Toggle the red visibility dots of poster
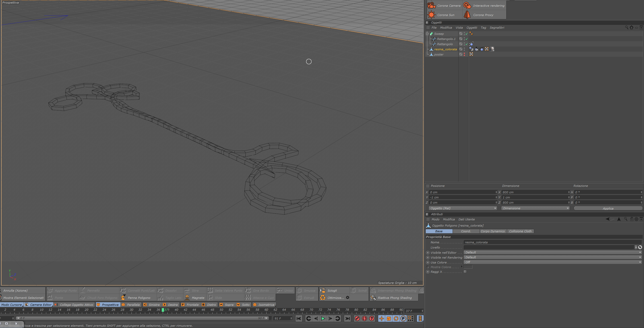The height and width of the screenshot is (328, 644). point(464,54)
